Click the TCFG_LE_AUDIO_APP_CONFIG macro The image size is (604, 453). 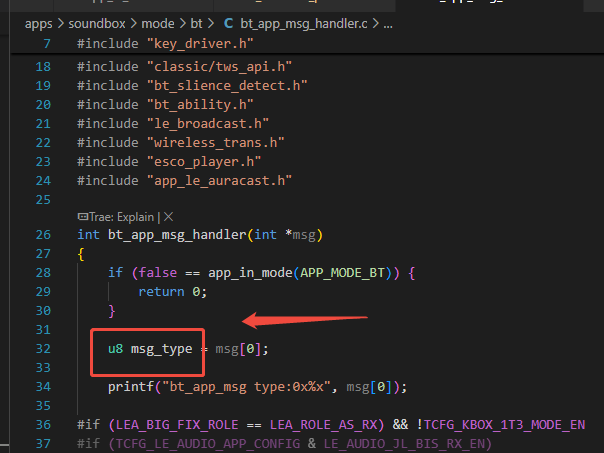point(208,444)
